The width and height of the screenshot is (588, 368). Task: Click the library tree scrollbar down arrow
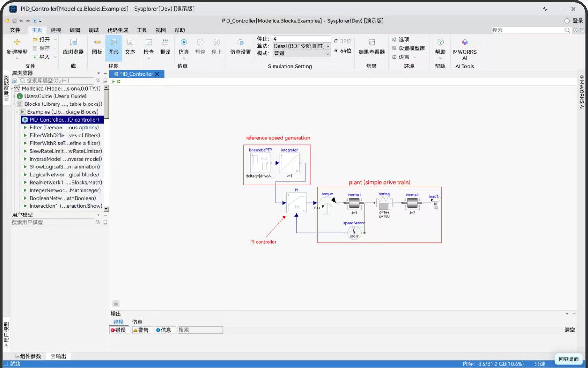(106, 209)
